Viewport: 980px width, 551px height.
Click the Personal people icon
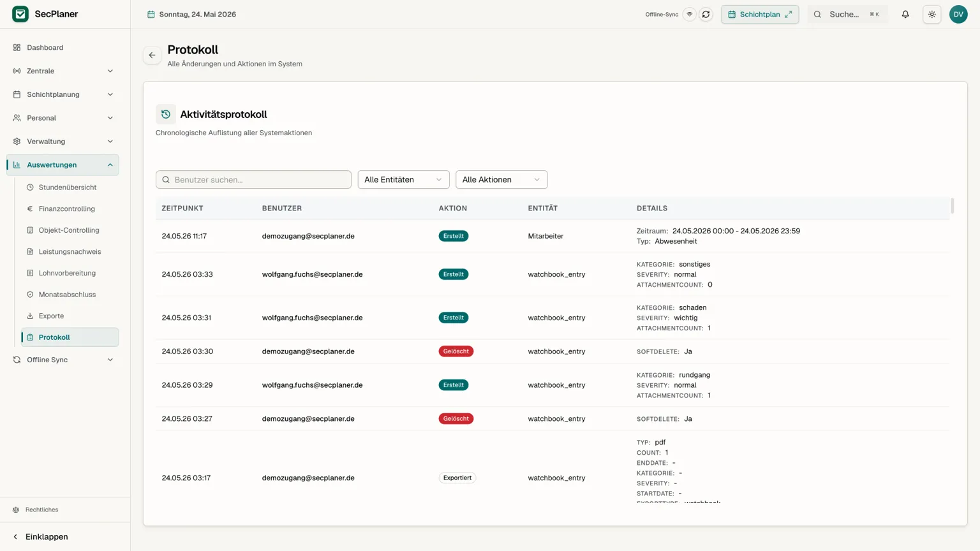pos(17,118)
